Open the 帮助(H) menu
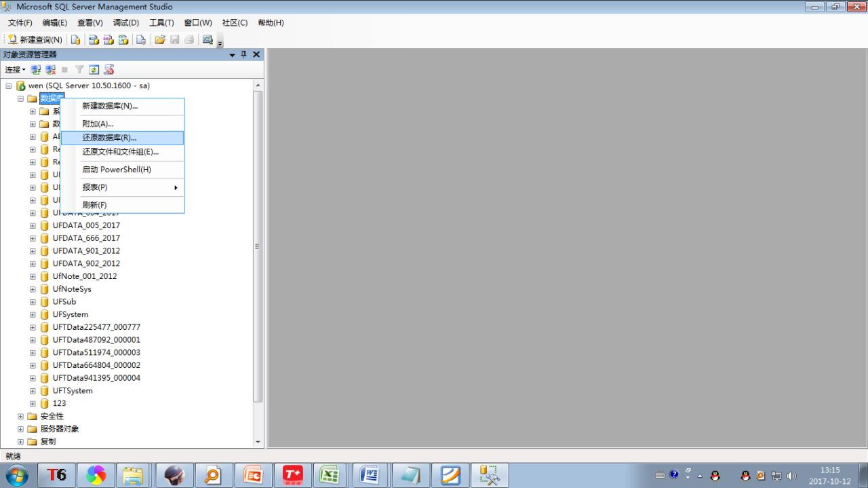The height and width of the screenshot is (488, 868). click(x=271, y=22)
